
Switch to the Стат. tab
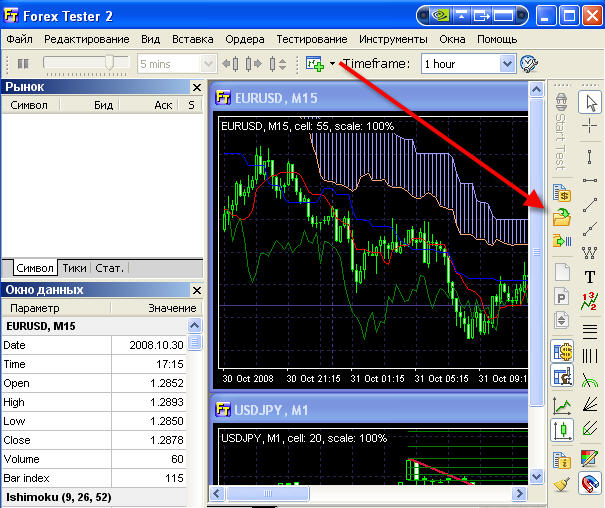point(109,268)
